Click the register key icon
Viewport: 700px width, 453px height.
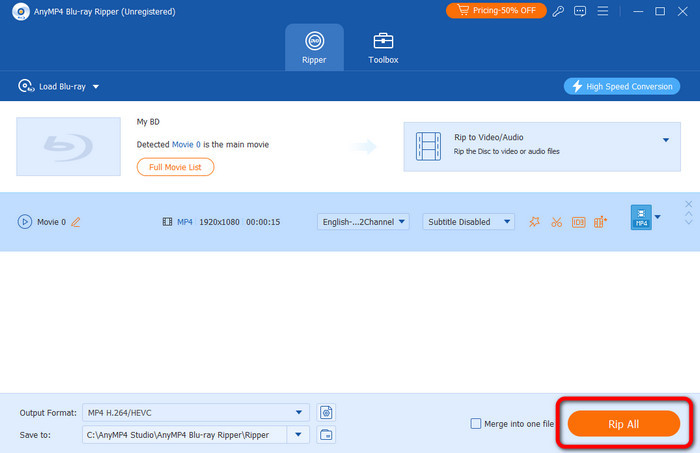click(558, 11)
